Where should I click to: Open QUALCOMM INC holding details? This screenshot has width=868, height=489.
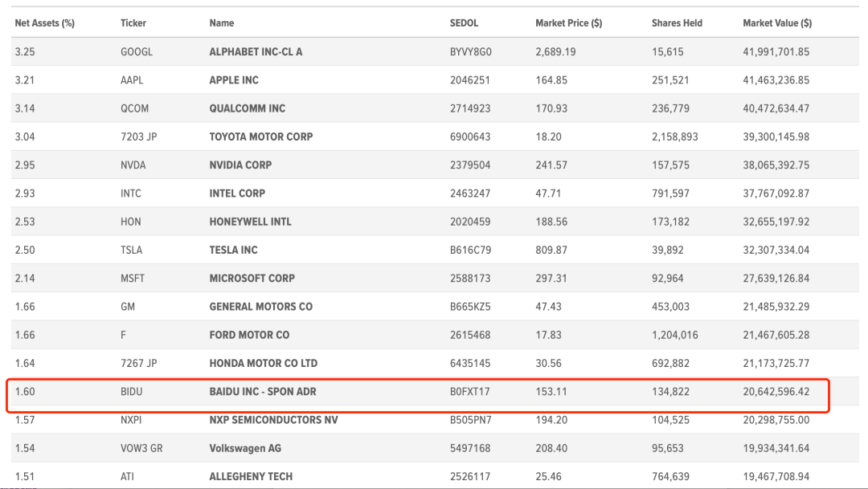click(x=247, y=108)
